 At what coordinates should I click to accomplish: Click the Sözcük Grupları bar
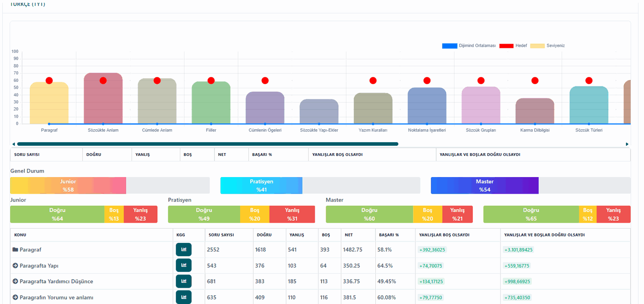(x=481, y=105)
